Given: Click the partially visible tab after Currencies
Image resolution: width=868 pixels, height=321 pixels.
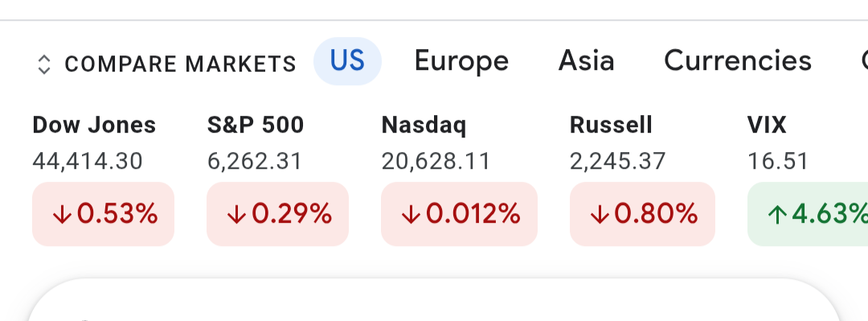Looking at the screenshot, I should click(863, 61).
